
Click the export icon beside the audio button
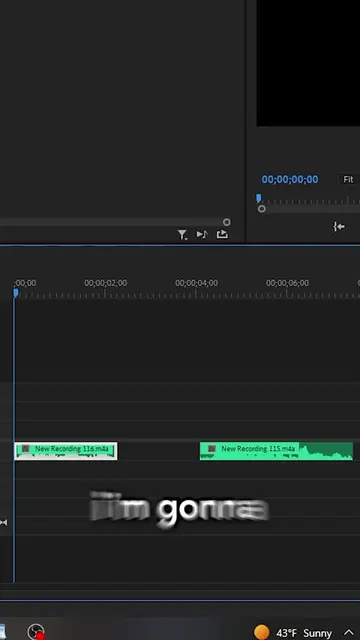pyautogui.click(x=222, y=234)
